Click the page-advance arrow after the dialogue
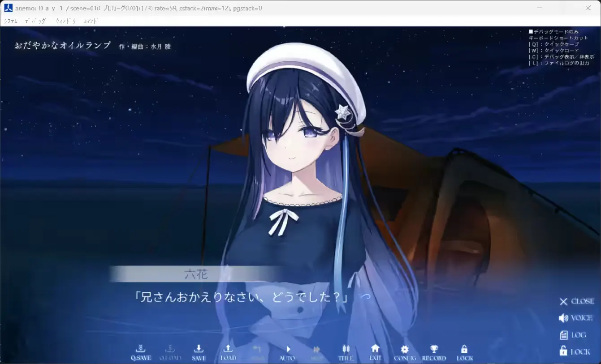 [x=365, y=296]
